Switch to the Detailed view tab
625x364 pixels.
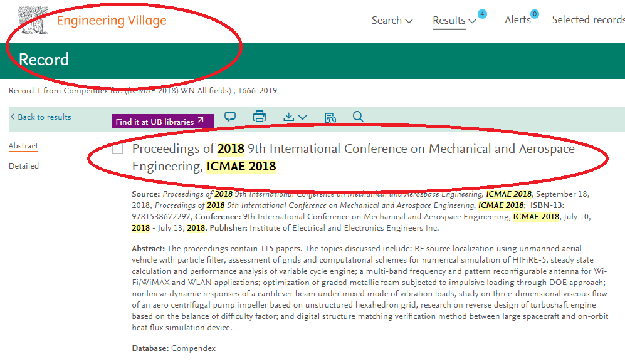(x=24, y=165)
